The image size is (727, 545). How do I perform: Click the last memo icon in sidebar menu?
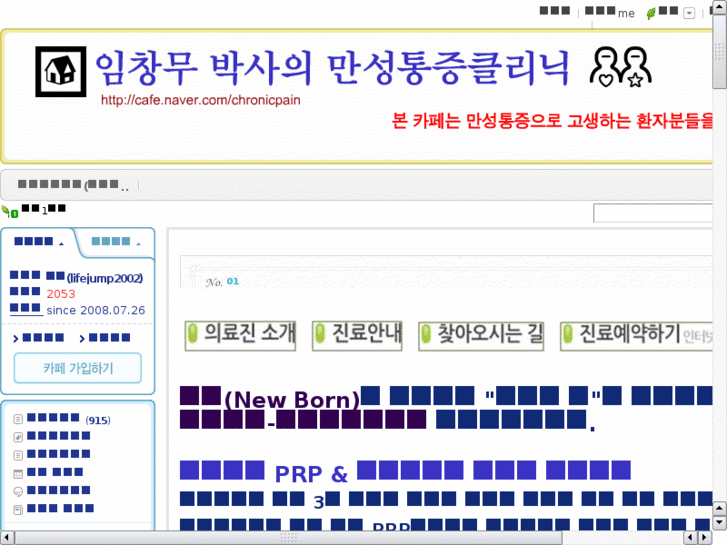click(x=18, y=510)
